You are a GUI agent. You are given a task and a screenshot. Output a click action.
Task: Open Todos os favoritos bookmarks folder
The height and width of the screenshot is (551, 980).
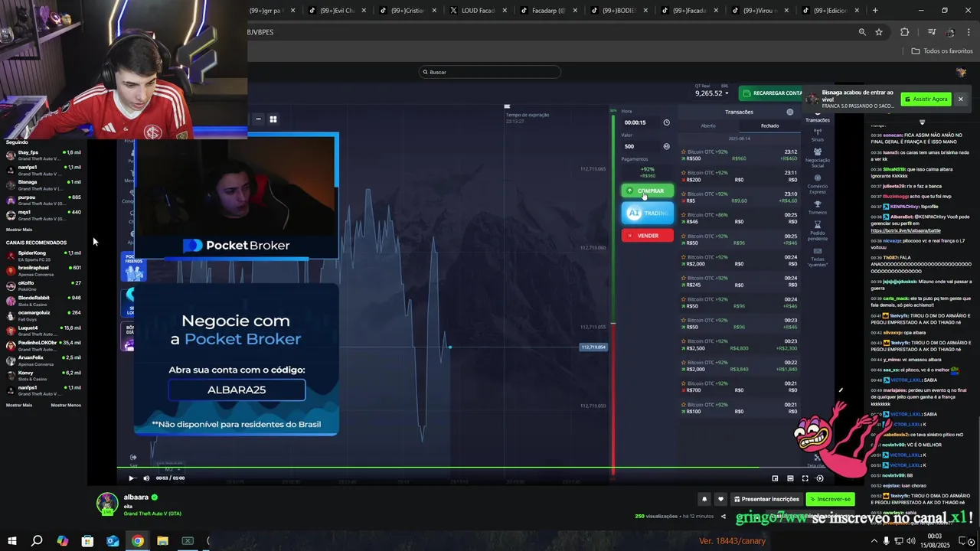click(942, 51)
